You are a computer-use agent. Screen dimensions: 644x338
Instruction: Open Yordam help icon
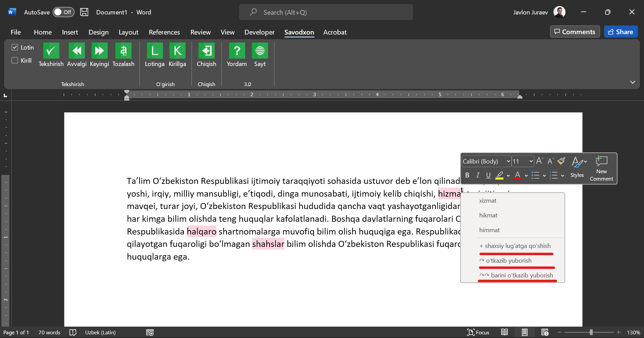click(x=236, y=51)
